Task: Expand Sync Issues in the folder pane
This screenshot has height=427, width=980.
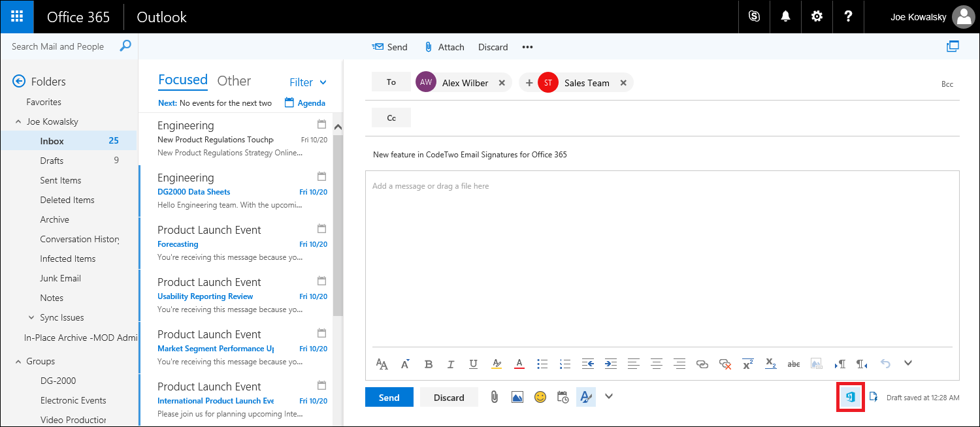Action: click(30, 317)
